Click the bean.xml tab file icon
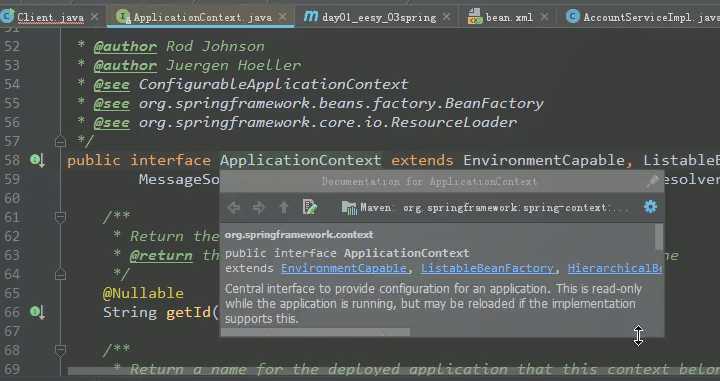The height and width of the screenshot is (381, 720). coord(474,17)
